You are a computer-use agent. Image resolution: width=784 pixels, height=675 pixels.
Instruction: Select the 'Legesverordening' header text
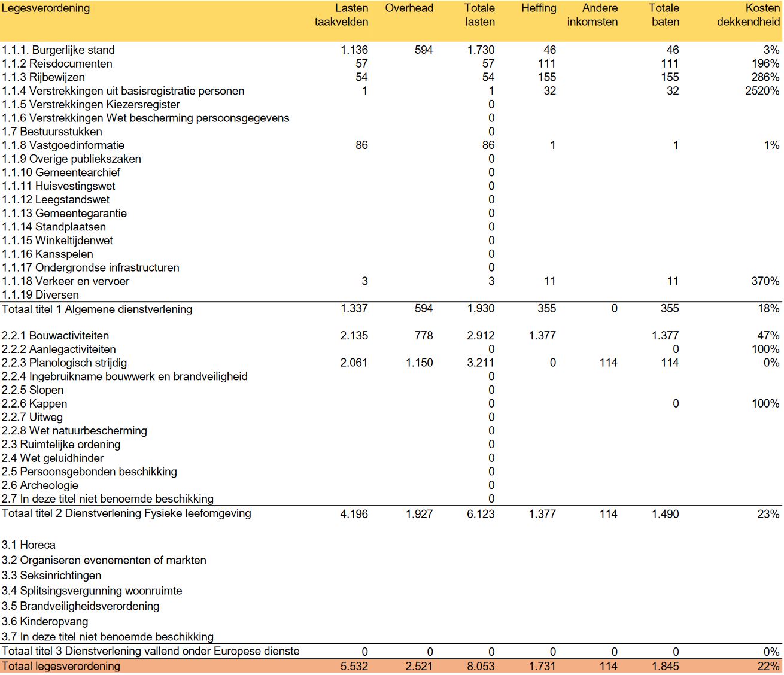tap(45, 8)
